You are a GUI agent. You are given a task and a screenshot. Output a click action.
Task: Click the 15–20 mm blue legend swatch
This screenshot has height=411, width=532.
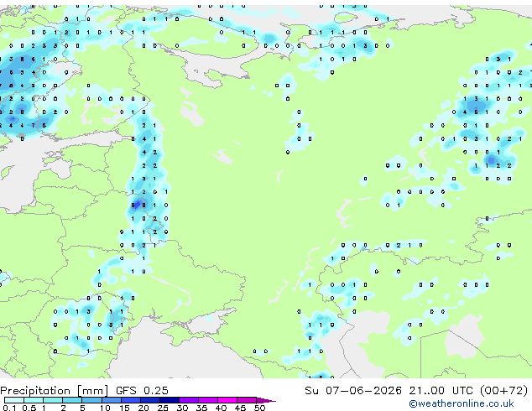point(131,400)
